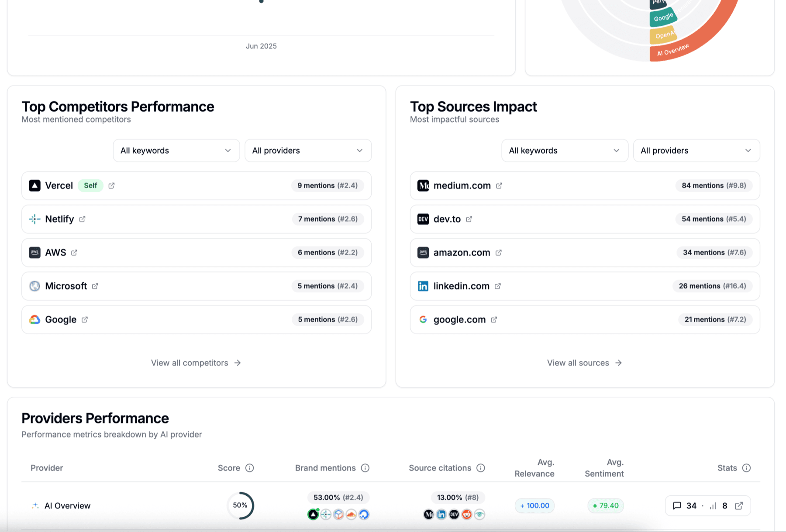Click the Vercel triangle logo
The width and height of the screenshot is (786, 532).
click(34, 185)
